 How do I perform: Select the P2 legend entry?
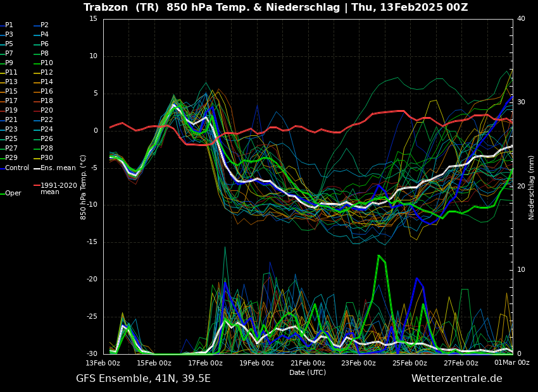pyautogui.click(x=44, y=25)
